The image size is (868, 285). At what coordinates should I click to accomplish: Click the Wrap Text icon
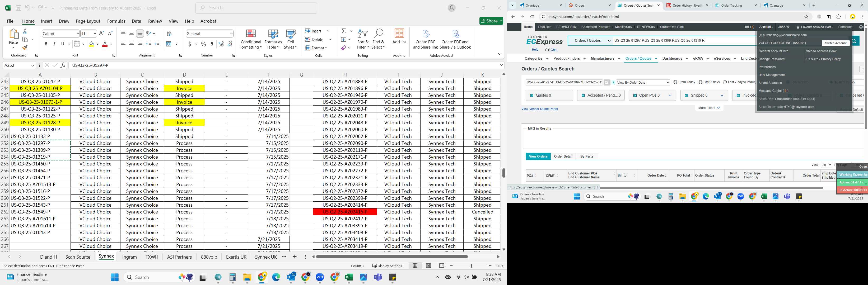(x=169, y=33)
